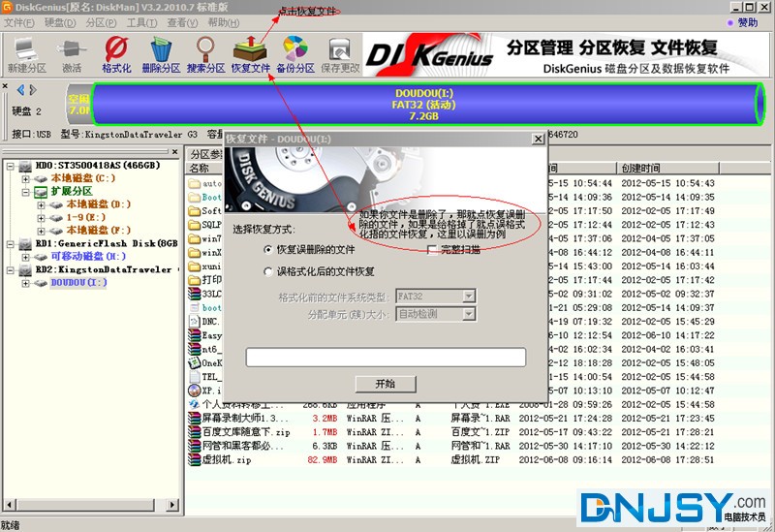The width and height of the screenshot is (775, 532).
Task: Select file 百度文库随意下.zip
Action: tap(246, 432)
